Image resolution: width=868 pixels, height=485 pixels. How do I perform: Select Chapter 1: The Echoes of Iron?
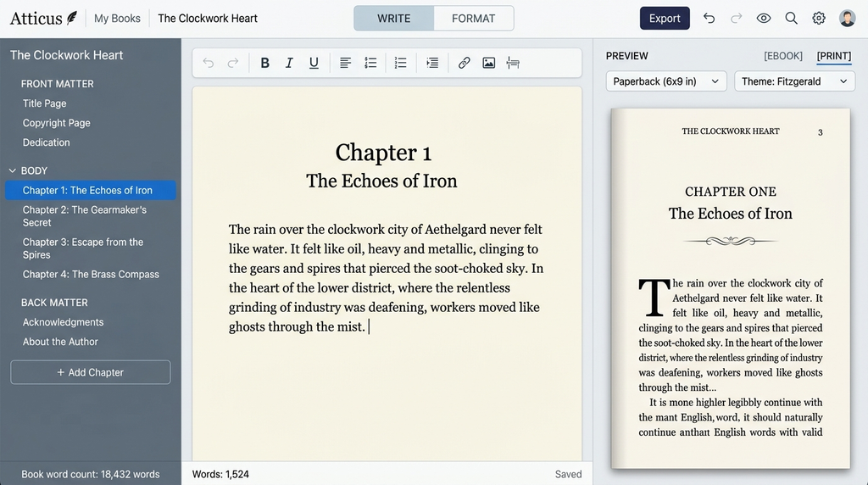coord(91,191)
